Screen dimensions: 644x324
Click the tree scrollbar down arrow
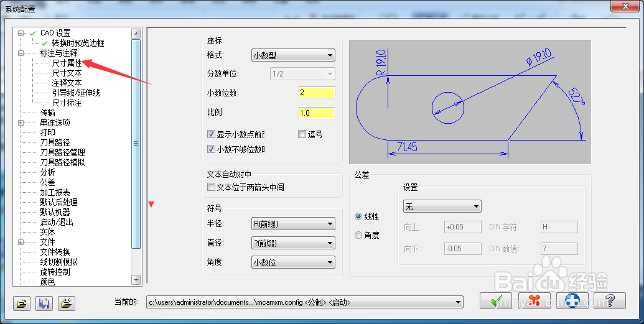tap(136, 280)
